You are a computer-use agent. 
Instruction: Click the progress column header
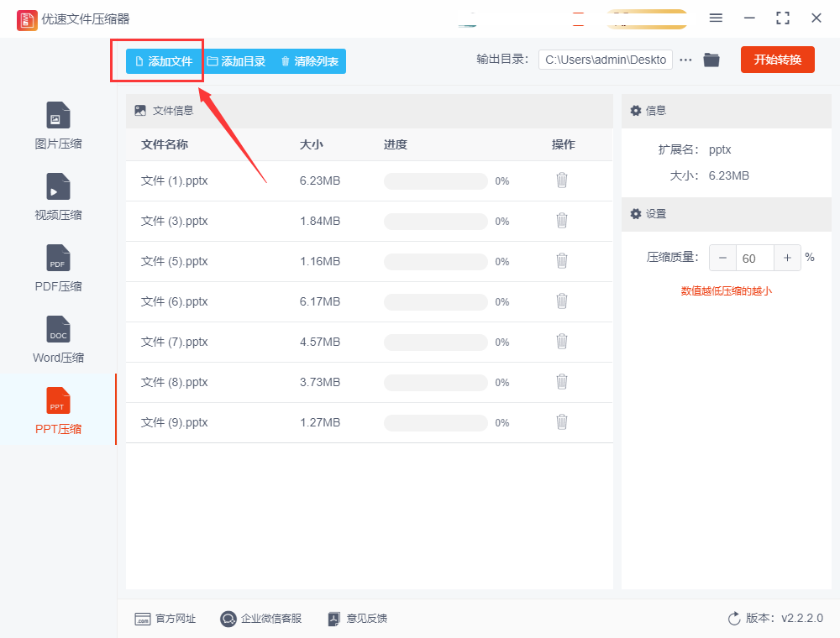point(396,144)
